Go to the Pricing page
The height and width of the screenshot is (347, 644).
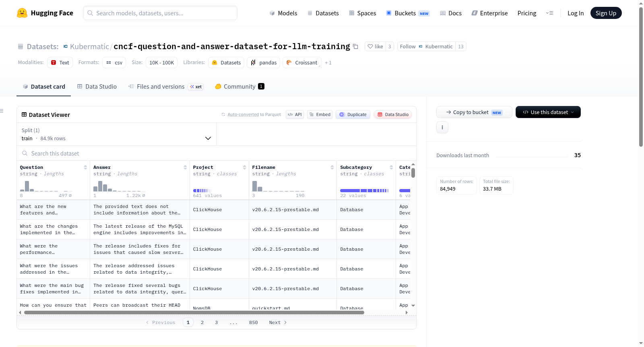(527, 13)
